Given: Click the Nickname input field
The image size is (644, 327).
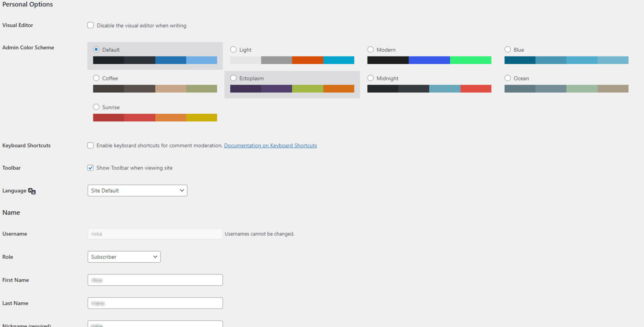Looking at the screenshot, I should pyautogui.click(x=155, y=324).
